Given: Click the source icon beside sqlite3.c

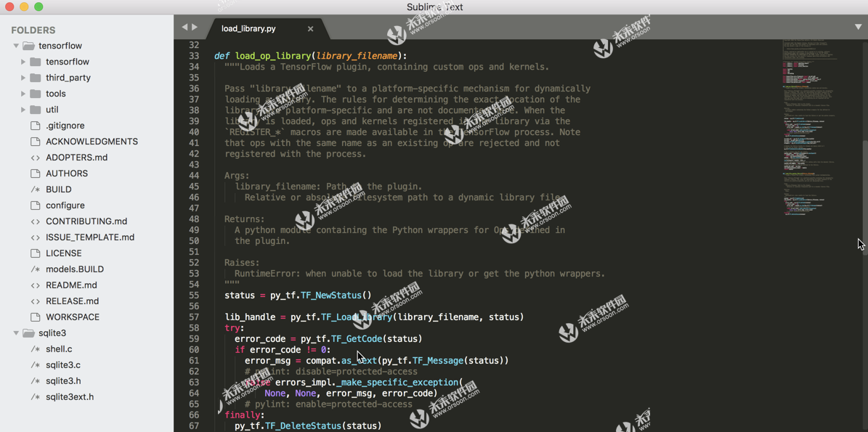Looking at the screenshot, I should 36,365.
